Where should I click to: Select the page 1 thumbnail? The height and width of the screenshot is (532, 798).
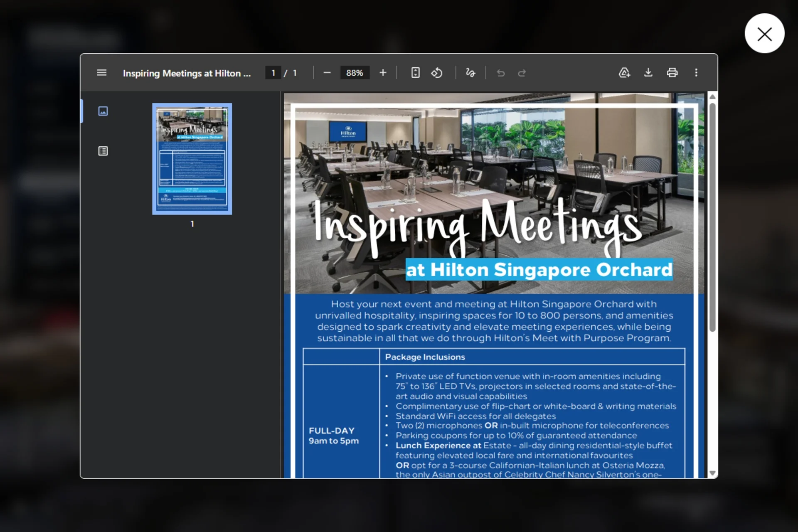(192, 159)
